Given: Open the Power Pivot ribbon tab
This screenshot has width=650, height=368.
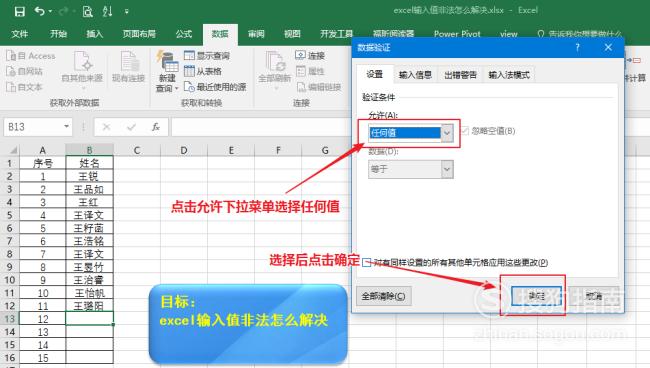Looking at the screenshot, I should [457, 34].
